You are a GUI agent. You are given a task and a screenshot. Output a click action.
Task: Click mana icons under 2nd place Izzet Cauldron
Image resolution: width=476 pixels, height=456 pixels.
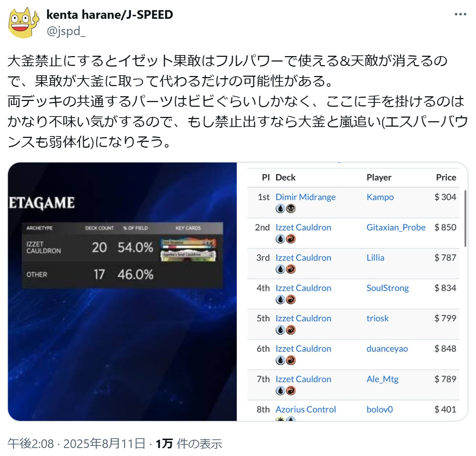click(286, 239)
